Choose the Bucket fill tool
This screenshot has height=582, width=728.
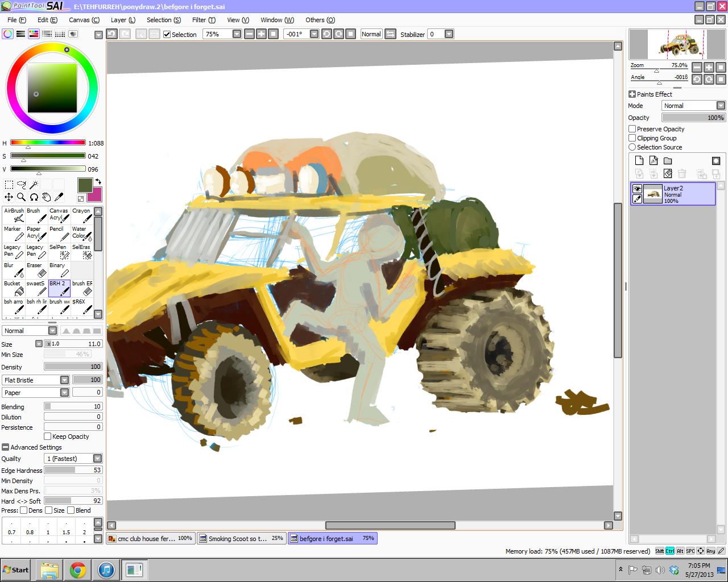(14, 288)
